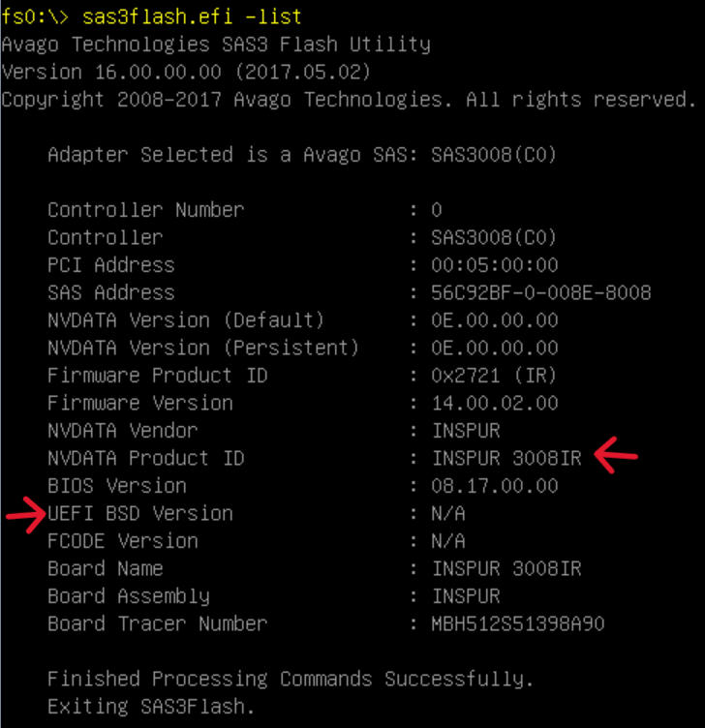
Task: Select Firmware Version value 14.00.02.00
Action: 494,403
